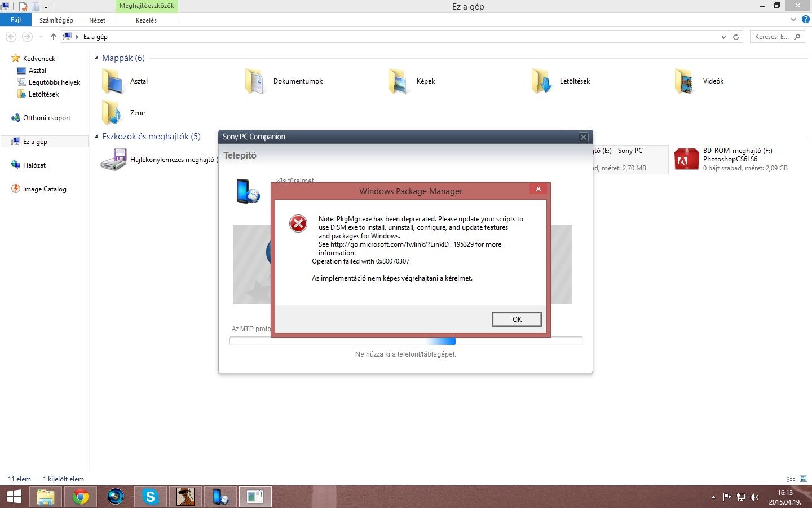
Task: Select Image Catalog in navigation pane
Action: pos(45,189)
